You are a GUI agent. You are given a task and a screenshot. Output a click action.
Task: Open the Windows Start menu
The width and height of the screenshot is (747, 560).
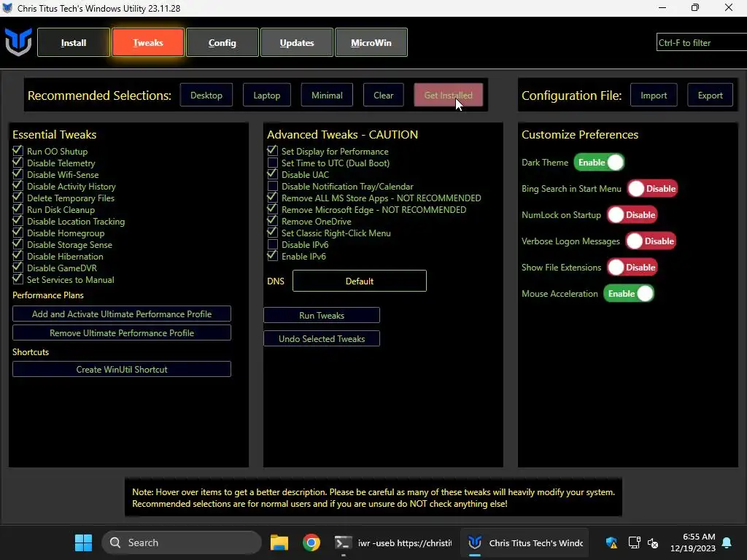83,542
